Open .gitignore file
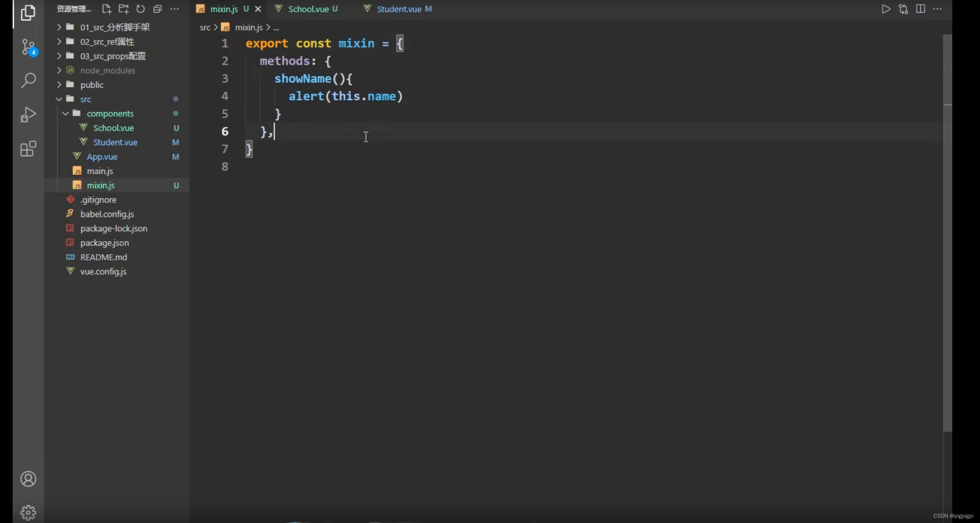 [x=98, y=199]
